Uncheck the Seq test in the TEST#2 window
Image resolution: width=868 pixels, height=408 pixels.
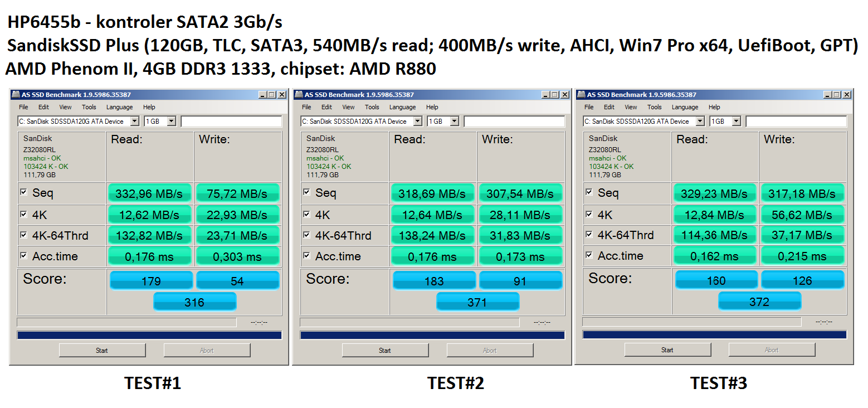(306, 192)
